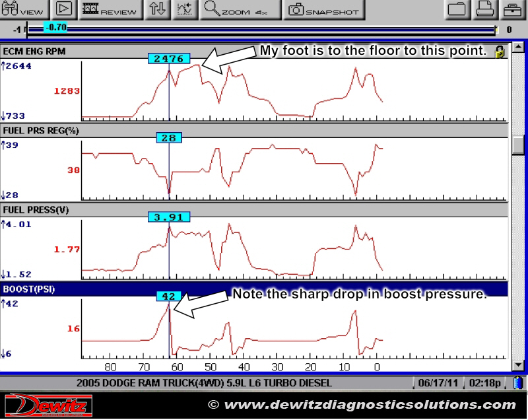Take a Snapshot with camera button
Viewport: 528px width, 420px height.
coord(324,9)
